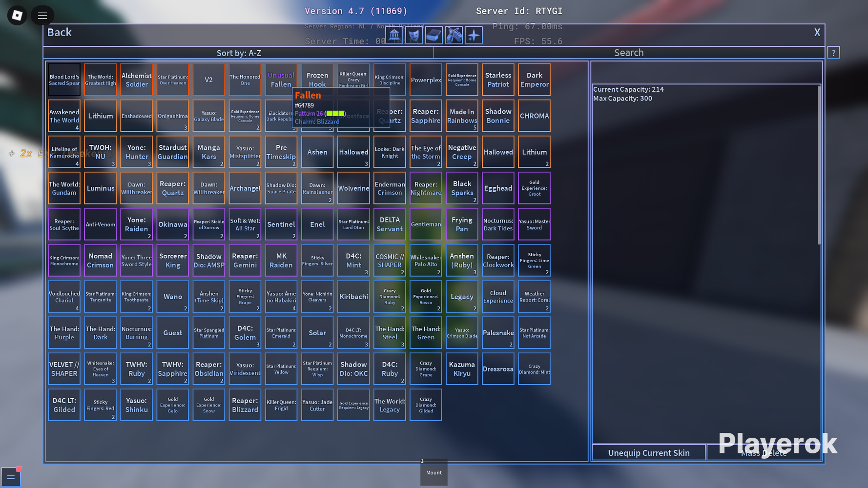Open the chat icon in bottom-left corner

pyautogui.click(x=11, y=477)
